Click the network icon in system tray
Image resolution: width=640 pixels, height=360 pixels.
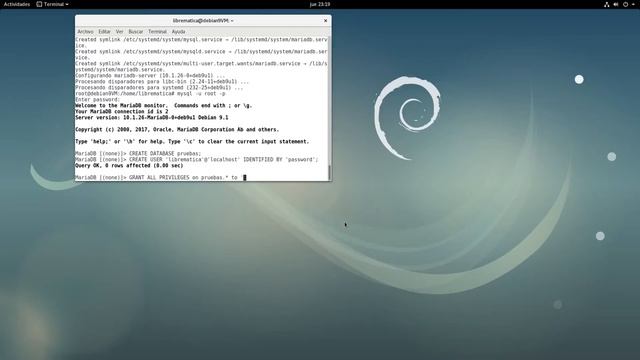pyautogui.click(x=607, y=4)
